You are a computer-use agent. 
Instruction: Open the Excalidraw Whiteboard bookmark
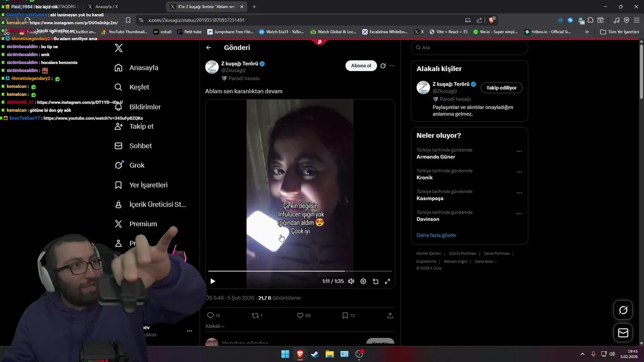(x=385, y=32)
